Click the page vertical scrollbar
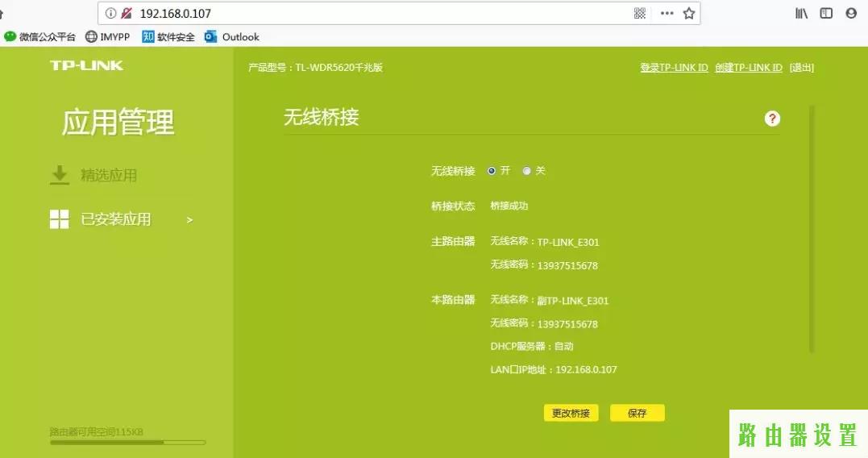The height and width of the screenshot is (458, 868). click(812, 229)
